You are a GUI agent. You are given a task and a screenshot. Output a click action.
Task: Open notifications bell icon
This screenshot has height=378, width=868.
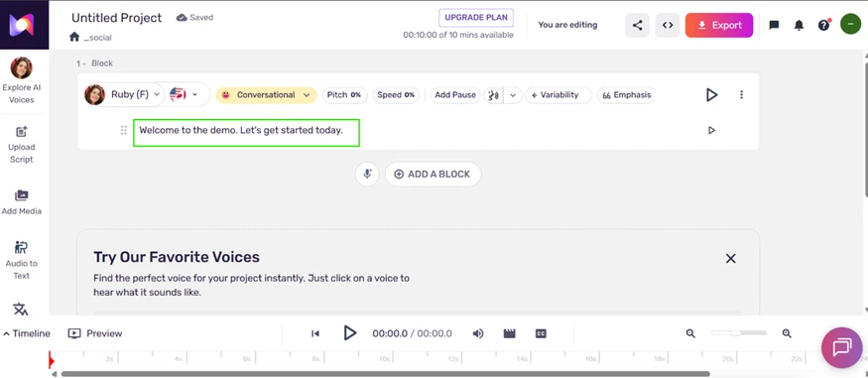tap(799, 26)
